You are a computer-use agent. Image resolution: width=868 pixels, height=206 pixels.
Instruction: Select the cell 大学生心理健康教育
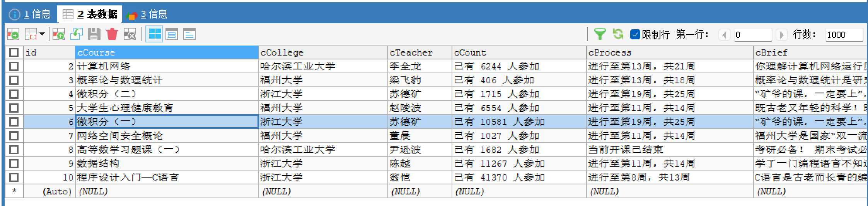point(167,108)
